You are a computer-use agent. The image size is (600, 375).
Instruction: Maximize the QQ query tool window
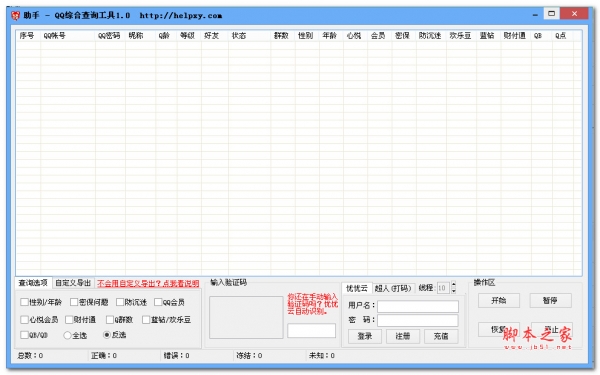coord(551,14)
